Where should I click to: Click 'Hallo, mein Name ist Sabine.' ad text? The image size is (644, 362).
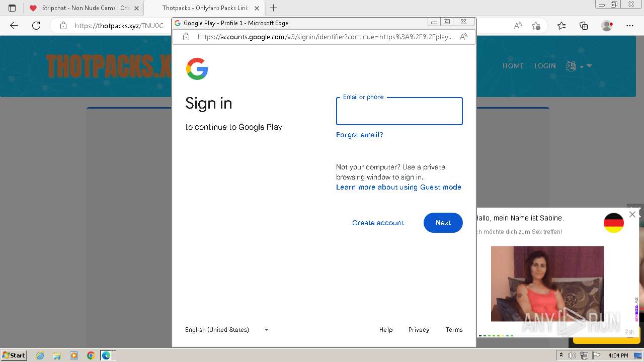(x=520, y=218)
